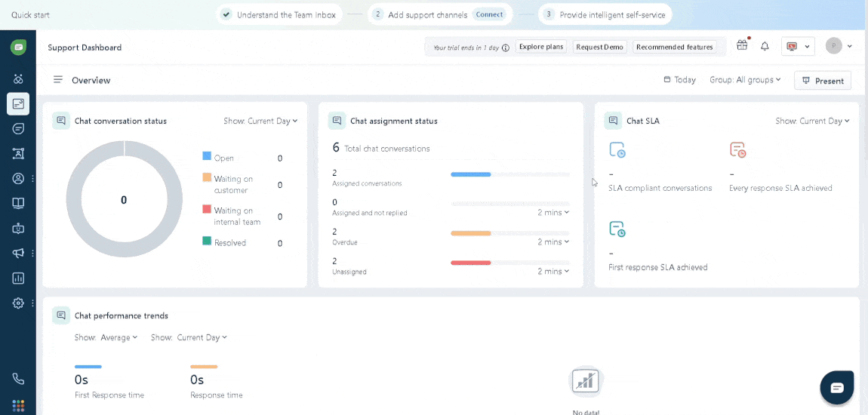The width and height of the screenshot is (868, 415).
Task: Click the red Waiting on internal team swatch
Action: 207,209
